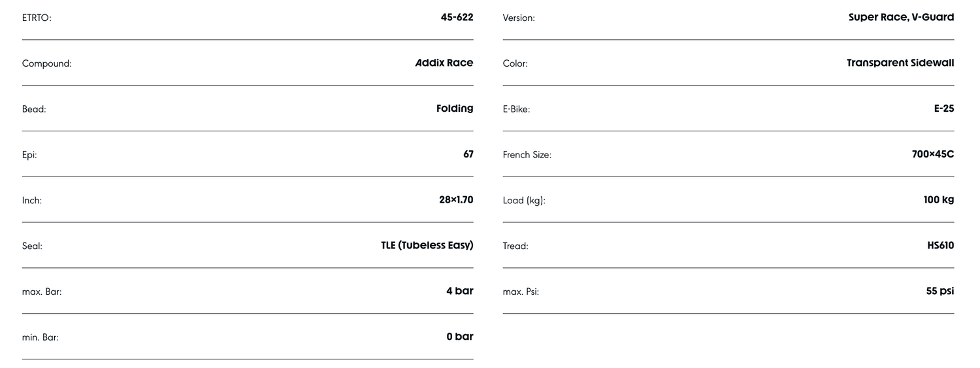The width and height of the screenshot is (980, 368).
Task: Click the Folding bead value
Action: point(455,109)
